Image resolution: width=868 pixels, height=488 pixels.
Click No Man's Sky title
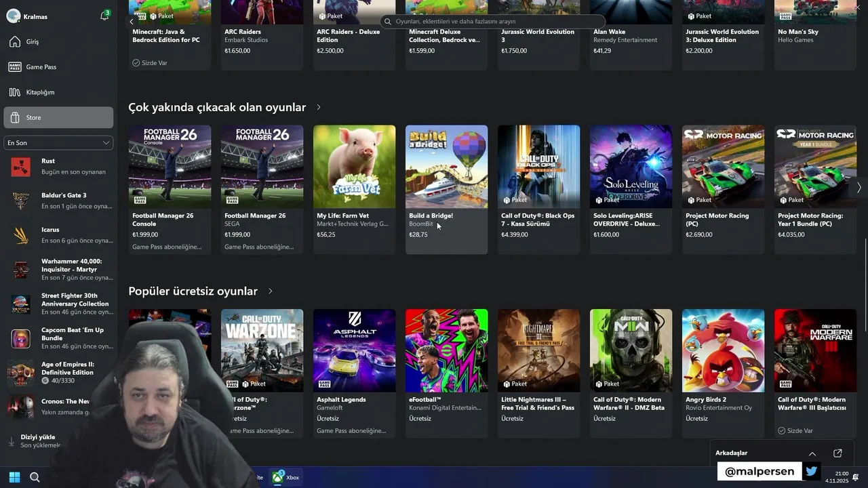[798, 32]
